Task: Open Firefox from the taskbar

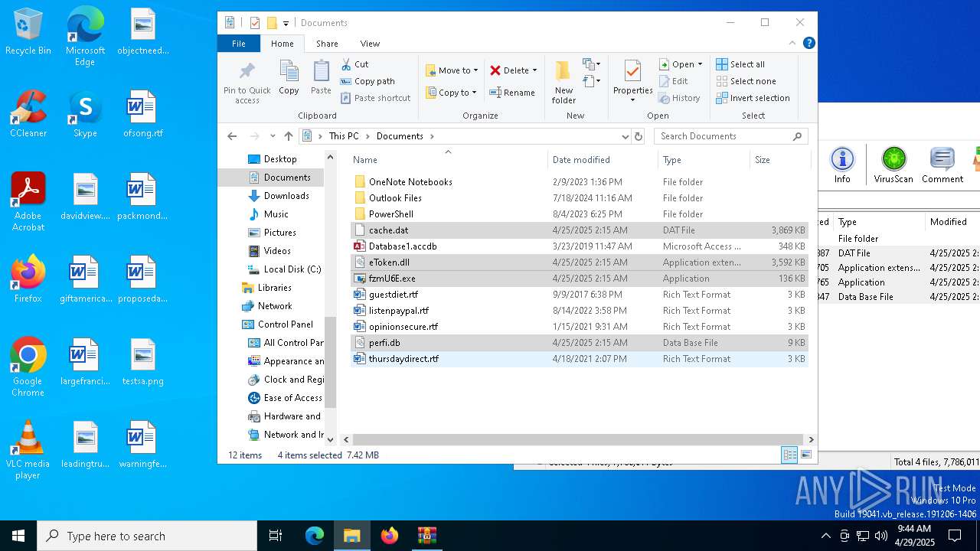Action: [390, 536]
